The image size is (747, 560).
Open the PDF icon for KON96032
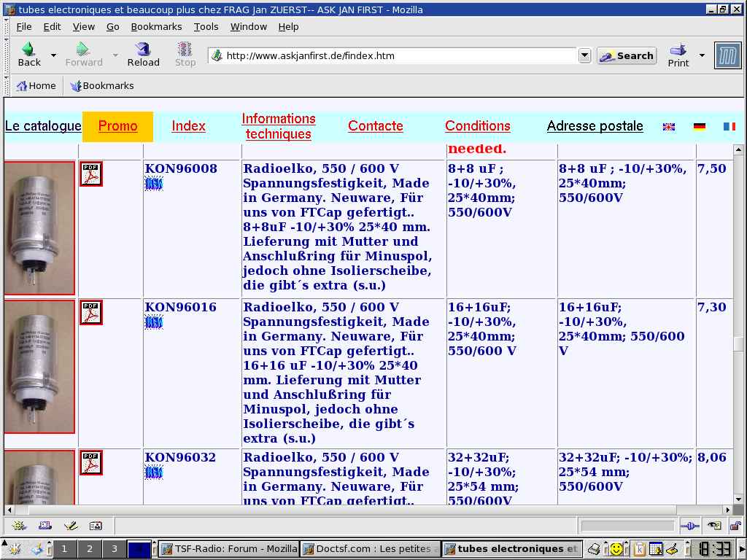coord(91,463)
